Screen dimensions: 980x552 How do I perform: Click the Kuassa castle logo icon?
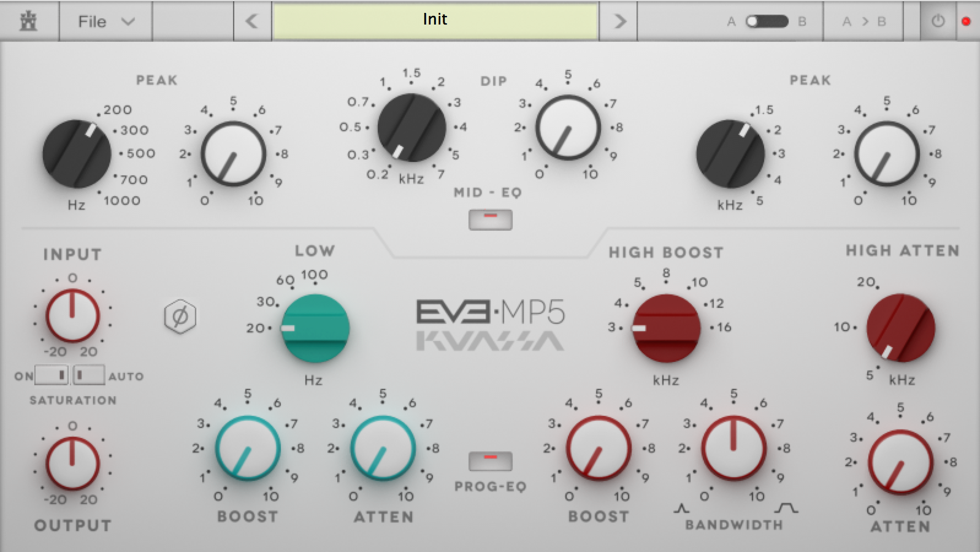(x=28, y=21)
